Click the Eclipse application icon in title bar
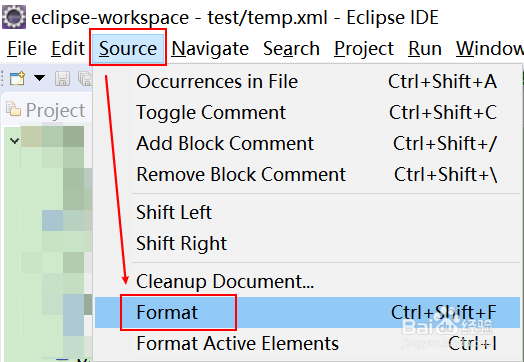 (14, 17)
